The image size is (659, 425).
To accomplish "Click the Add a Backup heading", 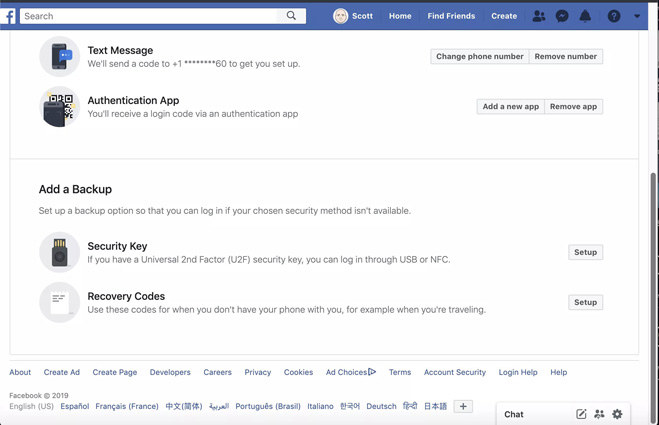I will pos(75,189).
